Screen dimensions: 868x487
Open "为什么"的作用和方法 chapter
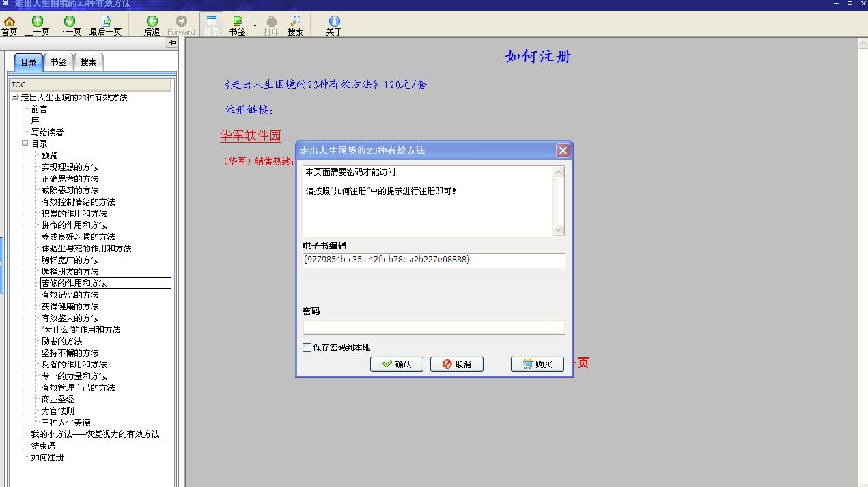click(81, 330)
